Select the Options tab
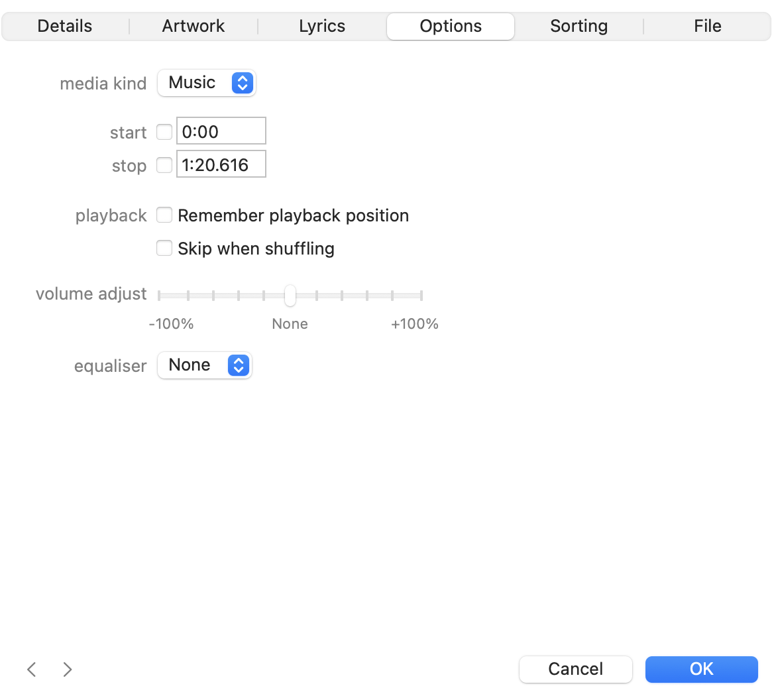This screenshot has height=700, width=778. (x=451, y=27)
